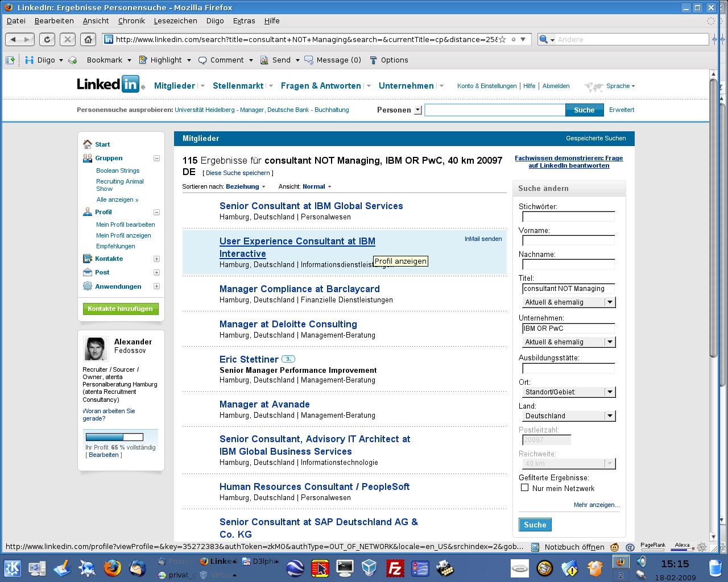Open the Standort/Gebiet dropdown
This screenshot has height=582, width=728.
click(569, 392)
